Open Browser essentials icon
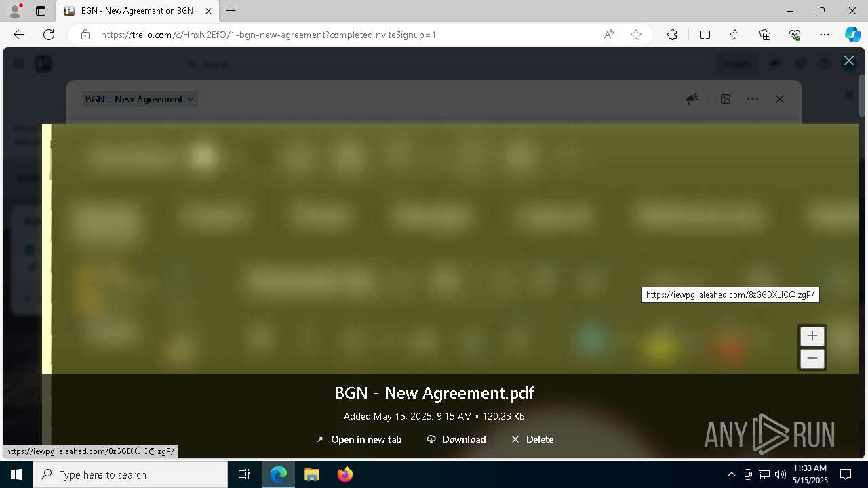This screenshot has width=868, height=488. 795,35
